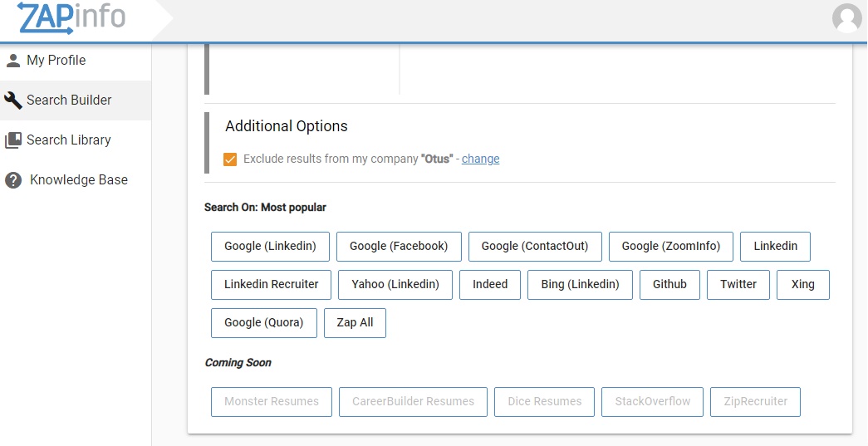This screenshot has width=868, height=446.
Task: Click the Search Library books icon
Action: (x=13, y=140)
